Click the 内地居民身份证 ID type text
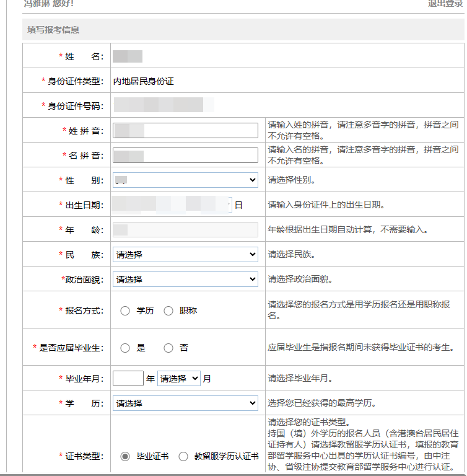467x476 pixels. point(144,81)
